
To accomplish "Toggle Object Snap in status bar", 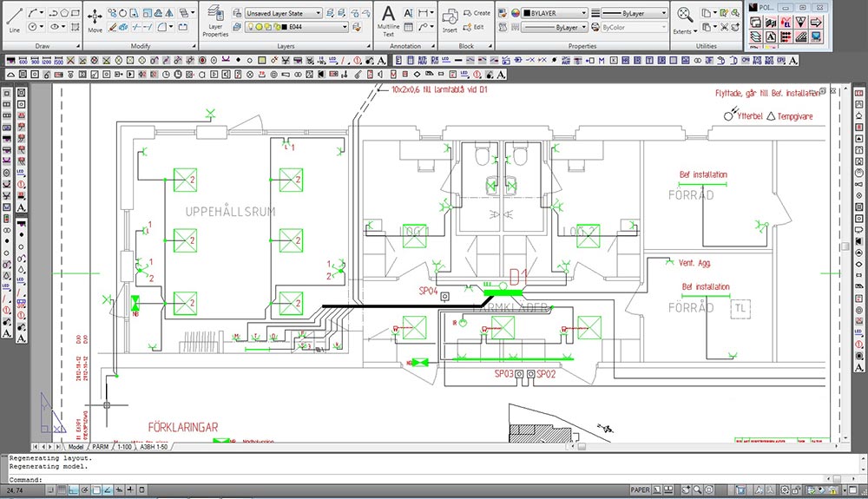I will [97, 489].
